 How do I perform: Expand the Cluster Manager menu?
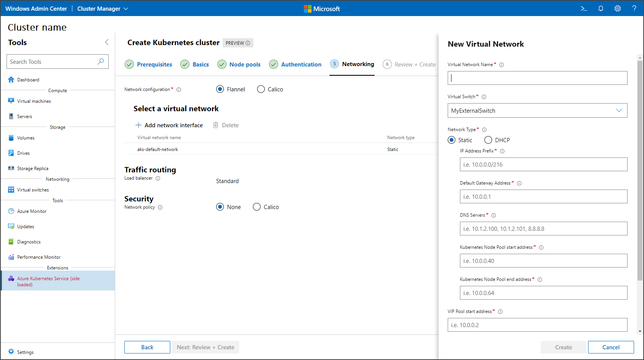(126, 8)
